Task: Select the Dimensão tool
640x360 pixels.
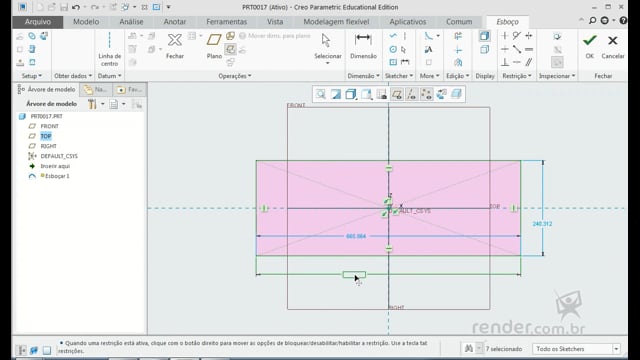Action: [x=363, y=46]
